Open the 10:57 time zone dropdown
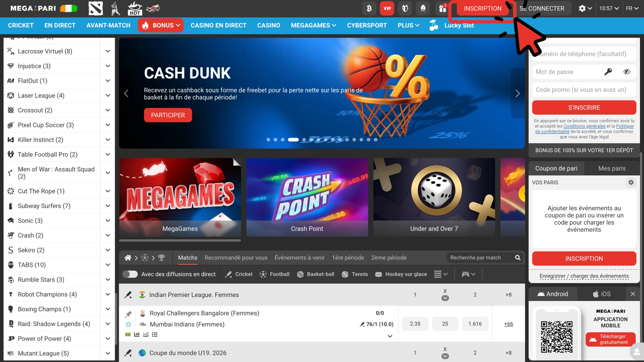The image size is (644, 362). [609, 8]
